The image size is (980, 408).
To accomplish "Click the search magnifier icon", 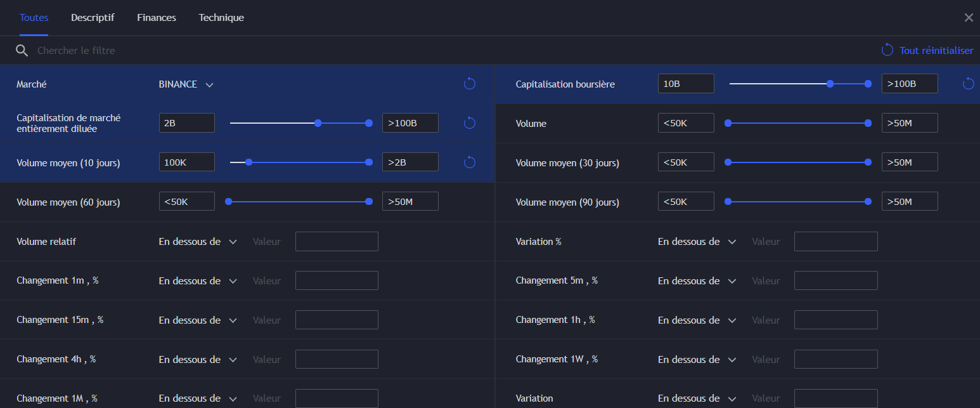I will 22,51.
